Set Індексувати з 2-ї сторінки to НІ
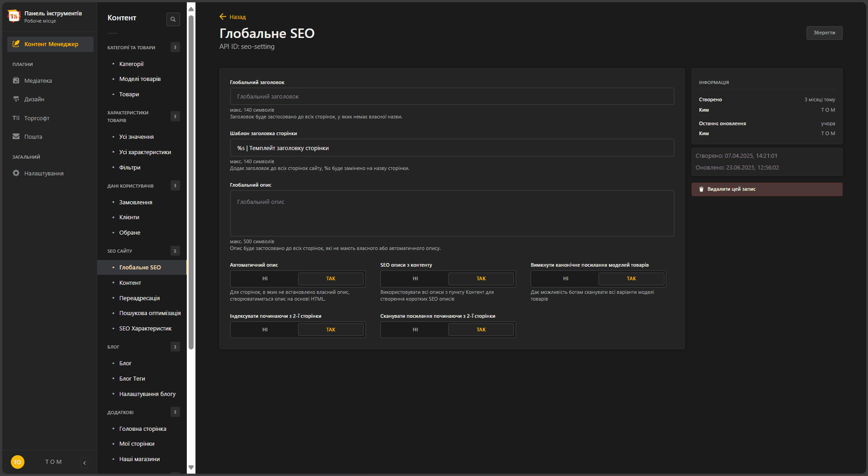 point(265,330)
